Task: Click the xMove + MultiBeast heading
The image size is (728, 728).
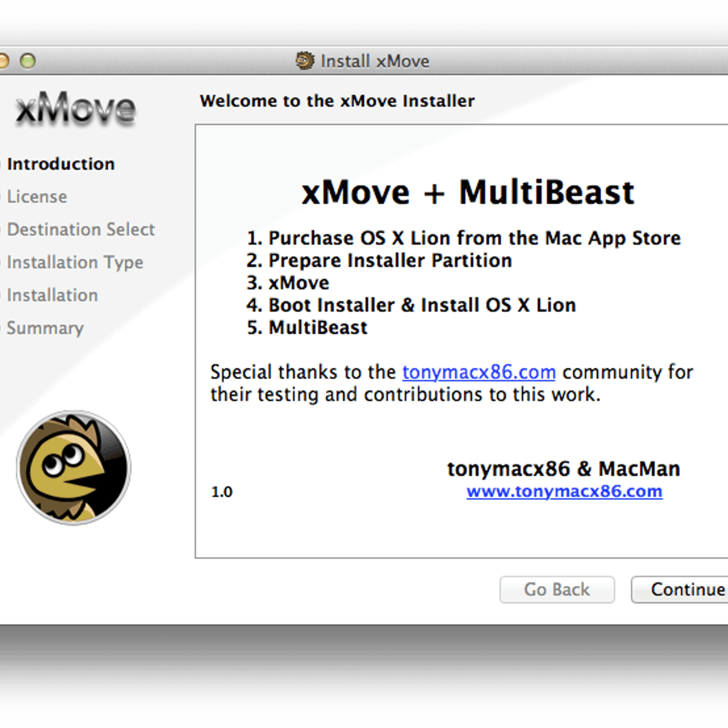Action: [x=468, y=192]
